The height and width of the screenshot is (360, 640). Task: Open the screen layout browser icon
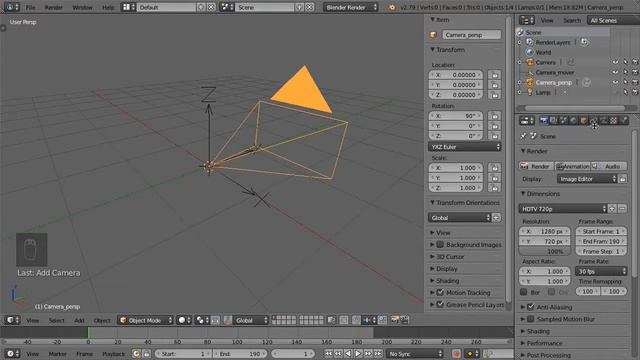click(129, 7)
